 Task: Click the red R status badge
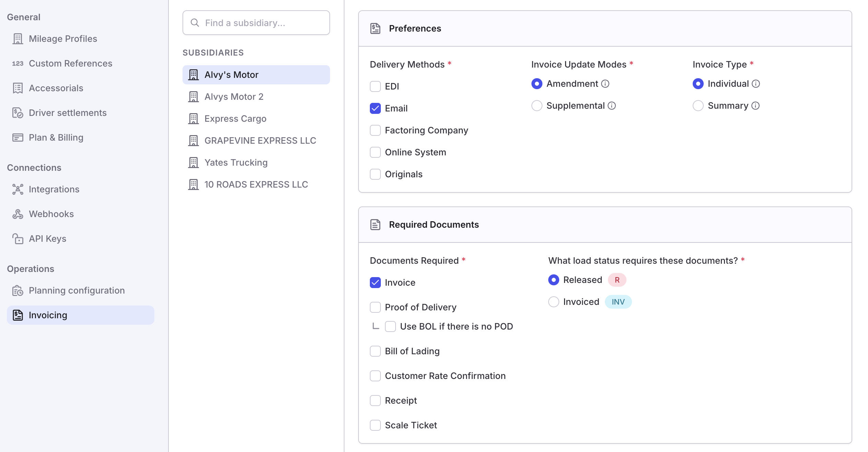pyautogui.click(x=617, y=280)
